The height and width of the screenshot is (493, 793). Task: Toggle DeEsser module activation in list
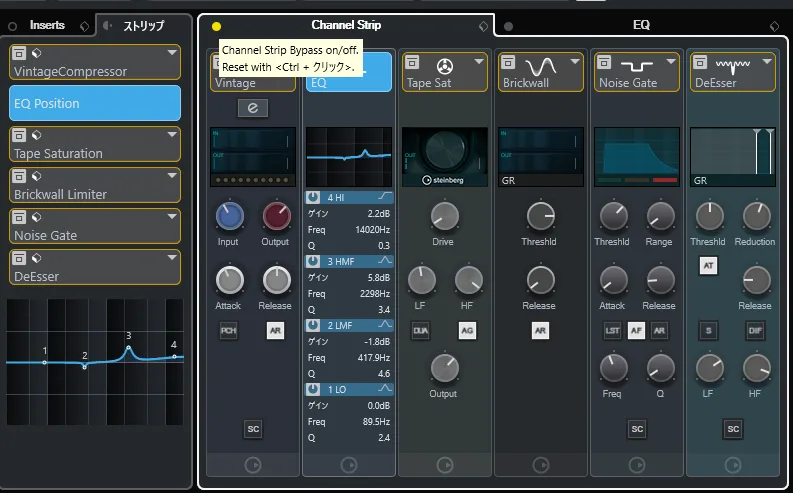19,258
